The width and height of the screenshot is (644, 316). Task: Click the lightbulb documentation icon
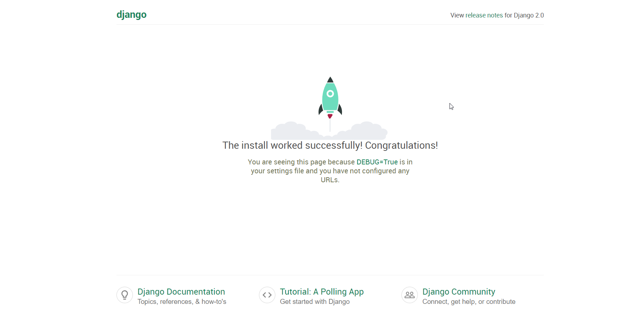(x=125, y=295)
